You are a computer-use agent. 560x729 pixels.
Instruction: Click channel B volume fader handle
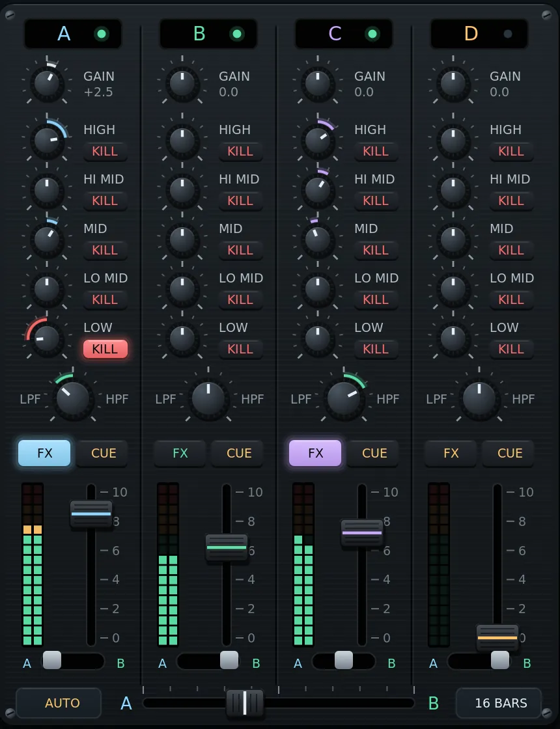[x=227, y=547]
